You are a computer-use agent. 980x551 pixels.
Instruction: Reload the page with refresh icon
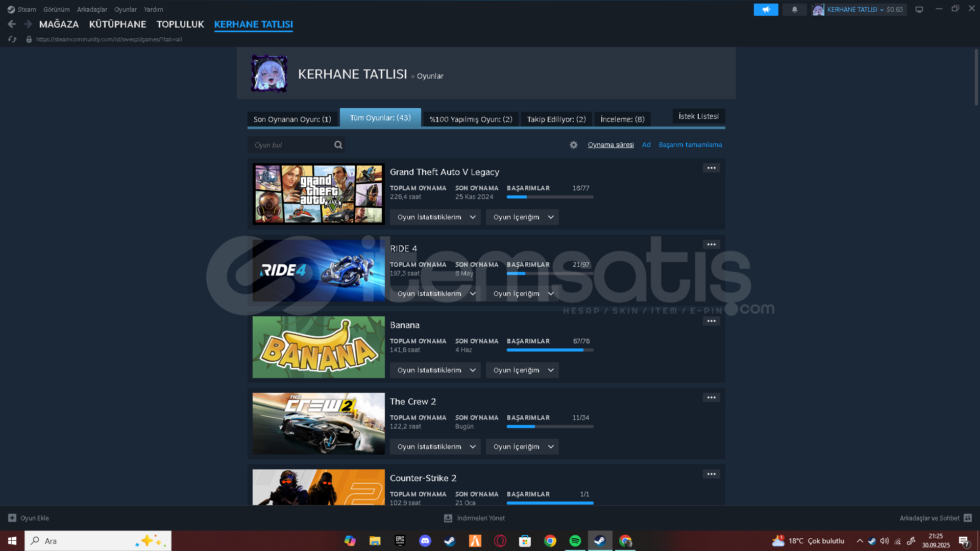point(12,39)
